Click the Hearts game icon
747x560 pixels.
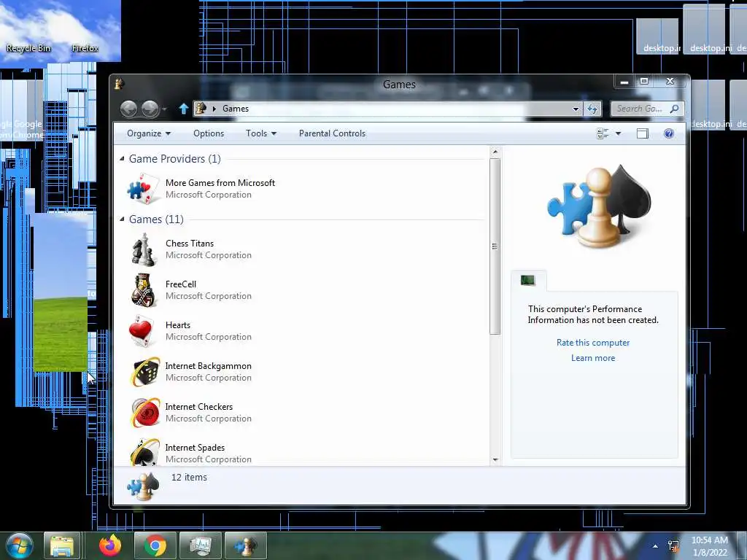point(142,331)
